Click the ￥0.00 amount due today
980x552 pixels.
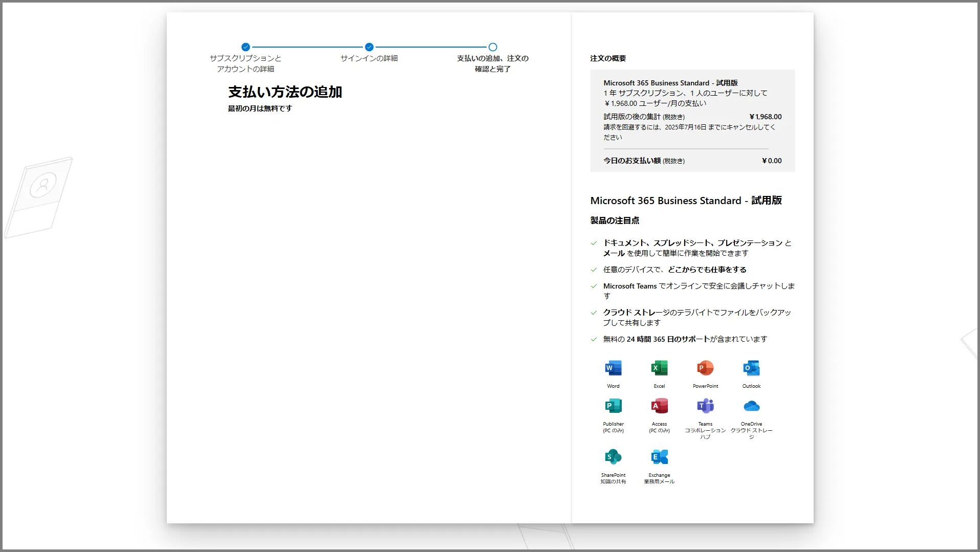pos(772,161)
